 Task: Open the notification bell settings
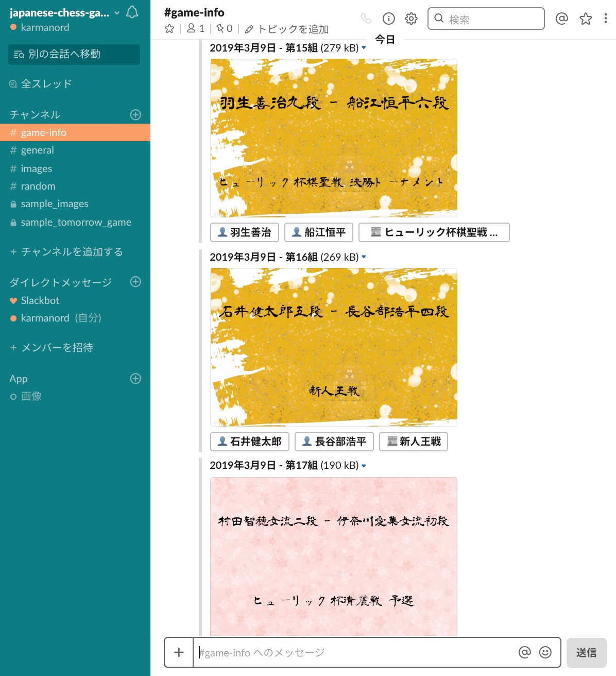(132, 12)
